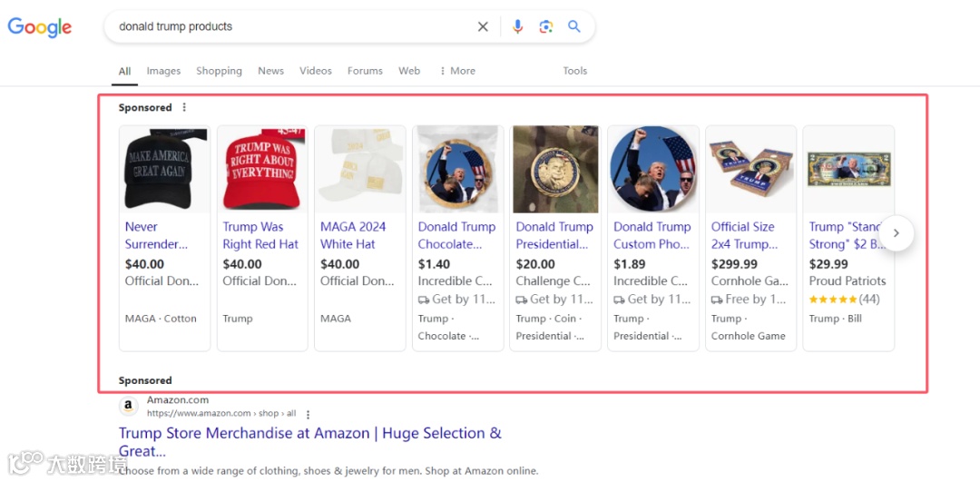Open 'Trump Stand Strong $2 B...' link

[845, 236]
